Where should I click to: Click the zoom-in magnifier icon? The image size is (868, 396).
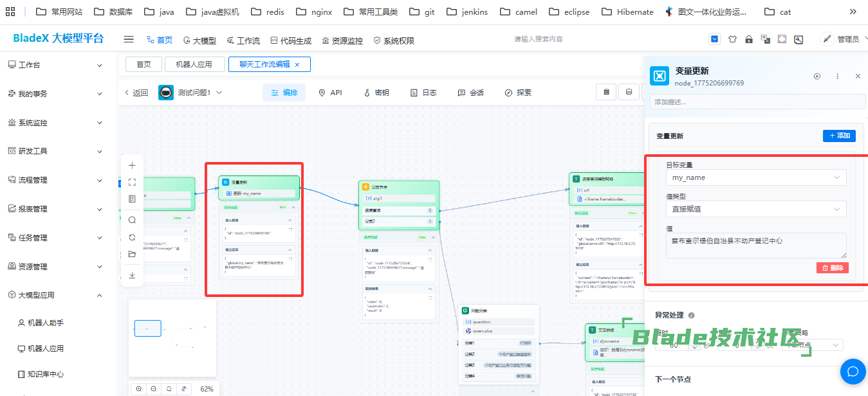pyautogui.click(x=139, y=389)
